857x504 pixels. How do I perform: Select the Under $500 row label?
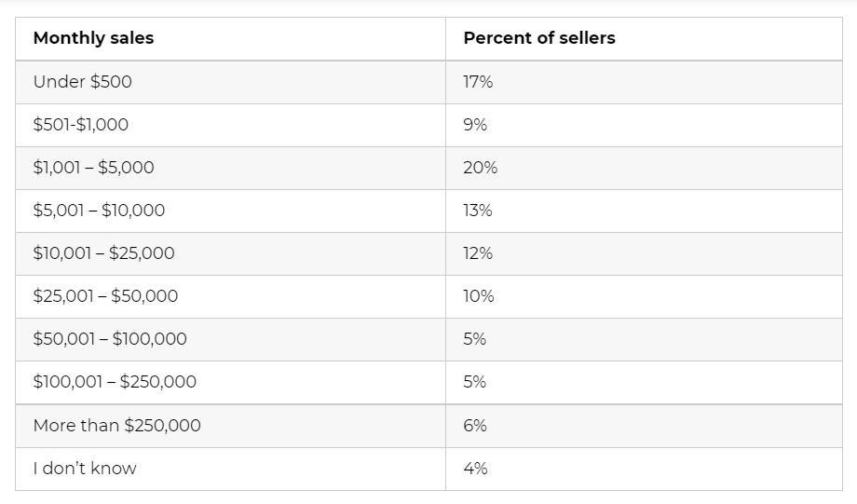[83, 82]
